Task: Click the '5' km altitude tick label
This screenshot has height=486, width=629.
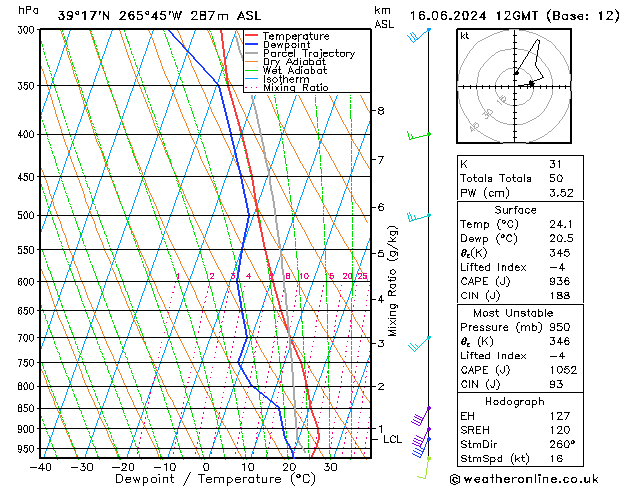Action: coord(381,253)
